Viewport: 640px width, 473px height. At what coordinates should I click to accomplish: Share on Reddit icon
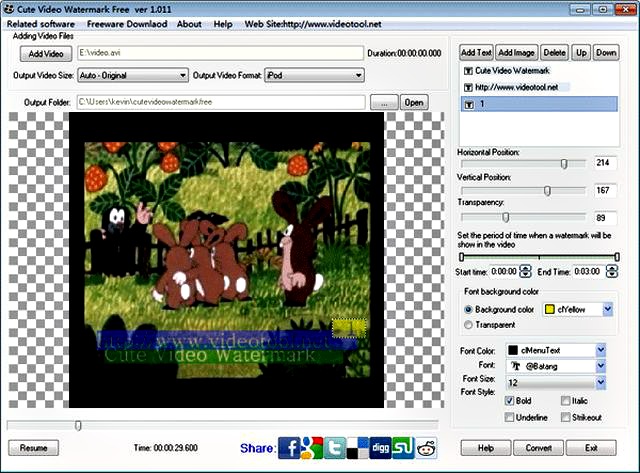tap(426, 448)
